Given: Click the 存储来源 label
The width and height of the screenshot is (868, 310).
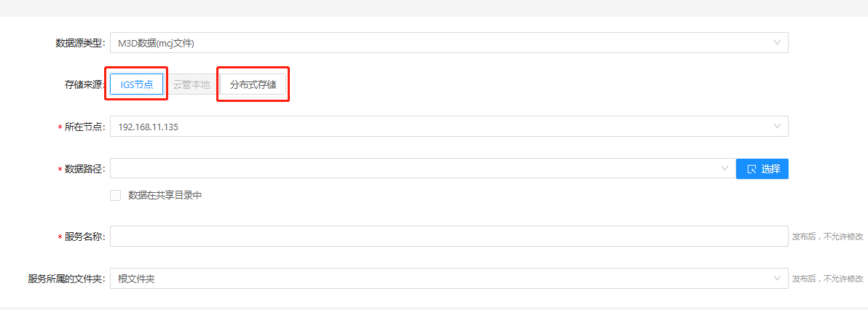Looking at the screenshot, I should click(x=84, y=85).
